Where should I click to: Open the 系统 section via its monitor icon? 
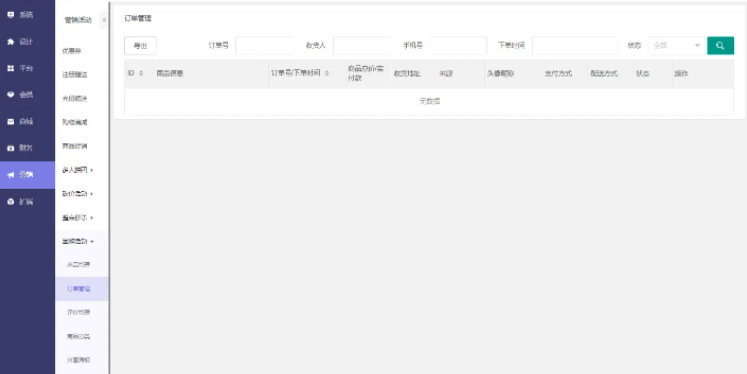[x=11, y=15]
